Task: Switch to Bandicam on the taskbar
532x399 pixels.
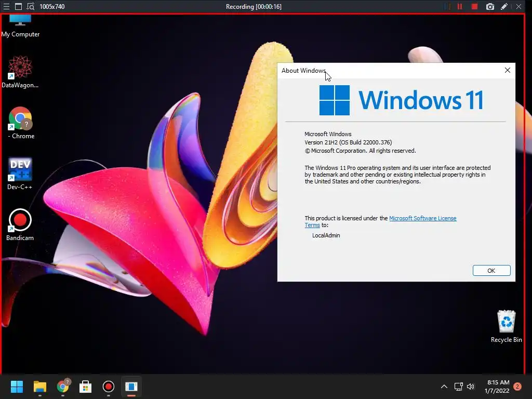Action: pyautogui.click(x=108, y=387)
